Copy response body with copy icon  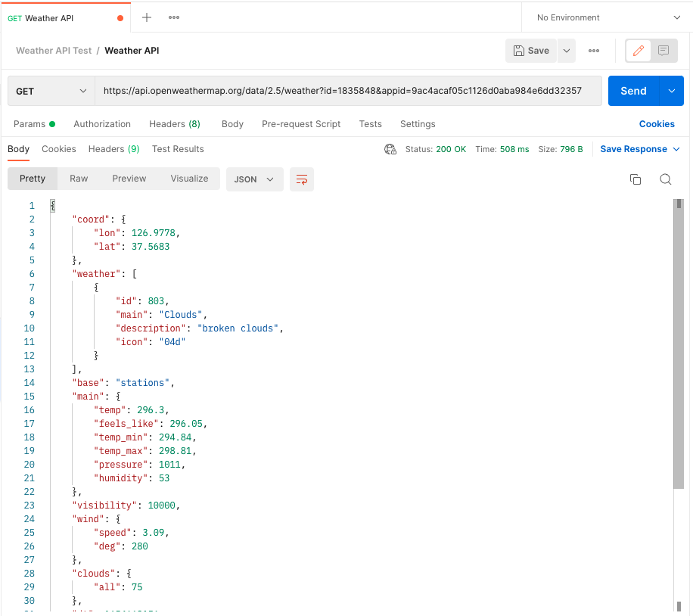pyautogui.click(x=635, y=179)
